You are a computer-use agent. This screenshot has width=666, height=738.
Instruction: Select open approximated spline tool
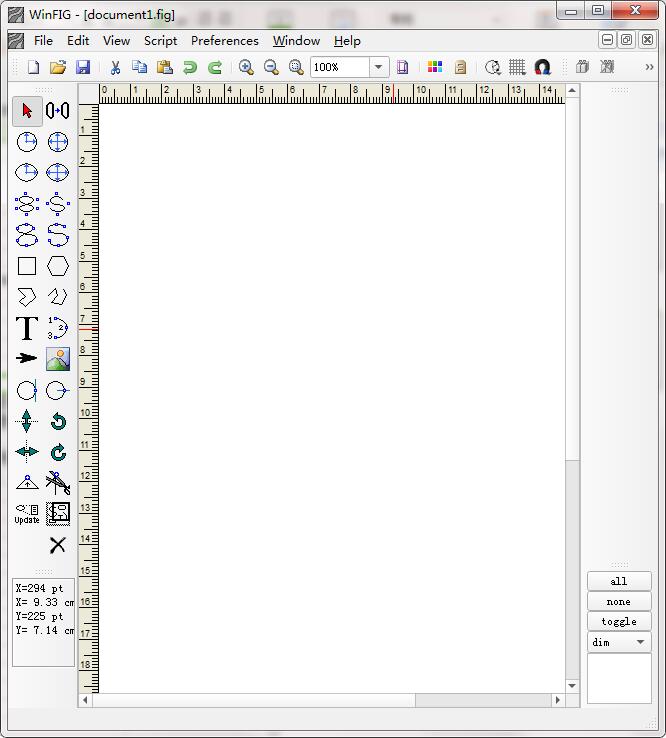[57, 204]
